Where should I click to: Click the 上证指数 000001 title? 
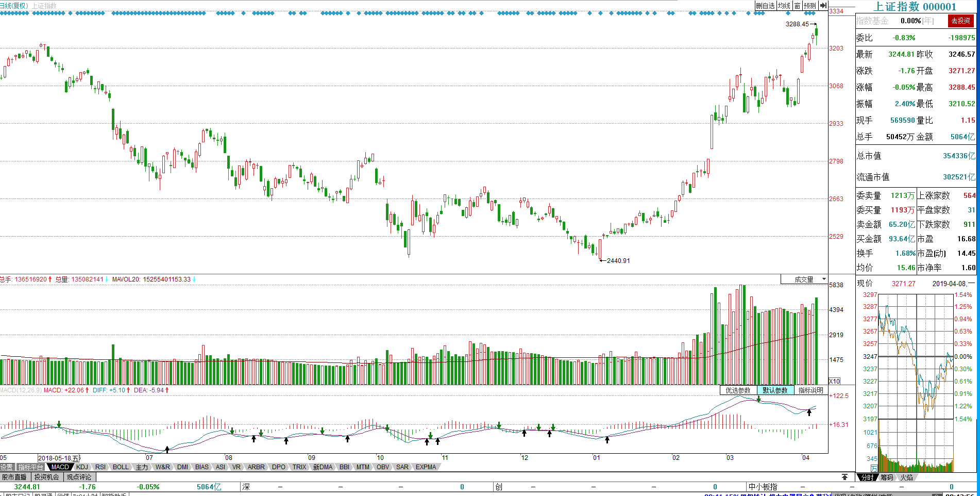tap(915, 6)
